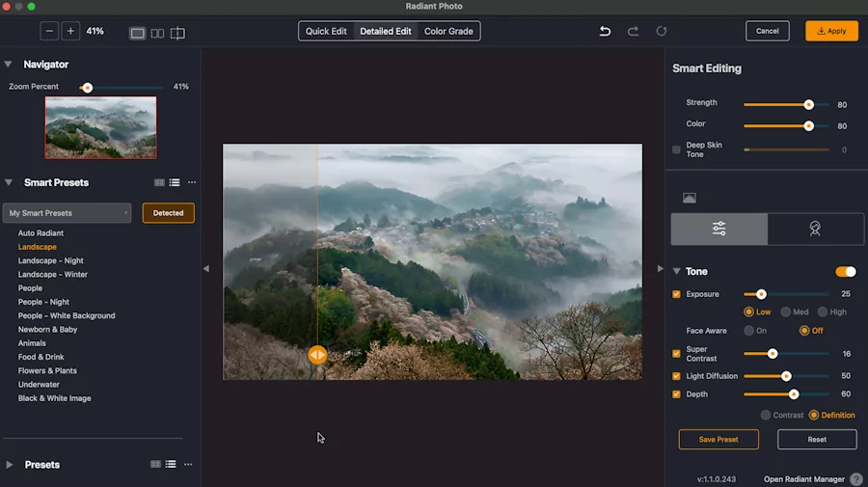Image resolution: width=868 pixels, height=487 pixels.
Task: Open the My Smart Presets dropdown
Action: pos(68,213)
